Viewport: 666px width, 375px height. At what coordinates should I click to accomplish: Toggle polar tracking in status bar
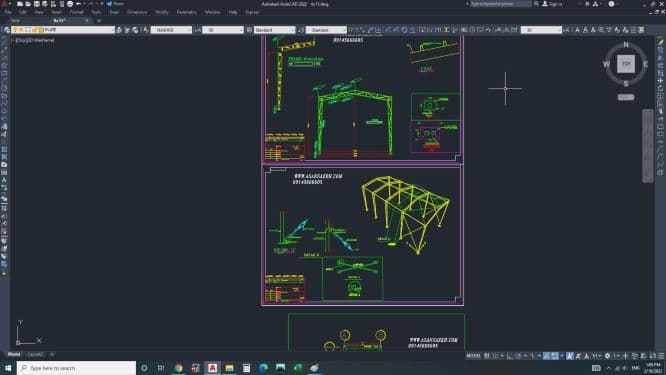click(x=519, y=356)
